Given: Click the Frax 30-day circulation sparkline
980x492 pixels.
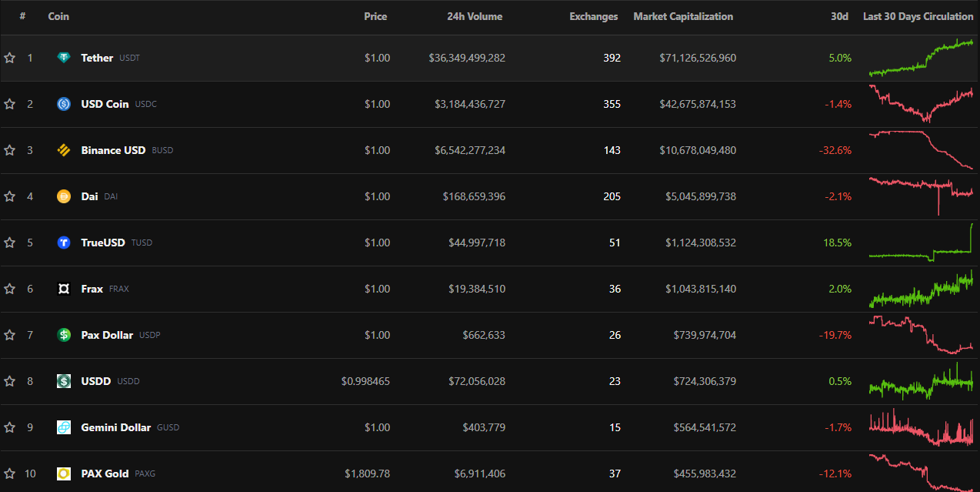Looking at the screenshot, I should pos(921,290).
